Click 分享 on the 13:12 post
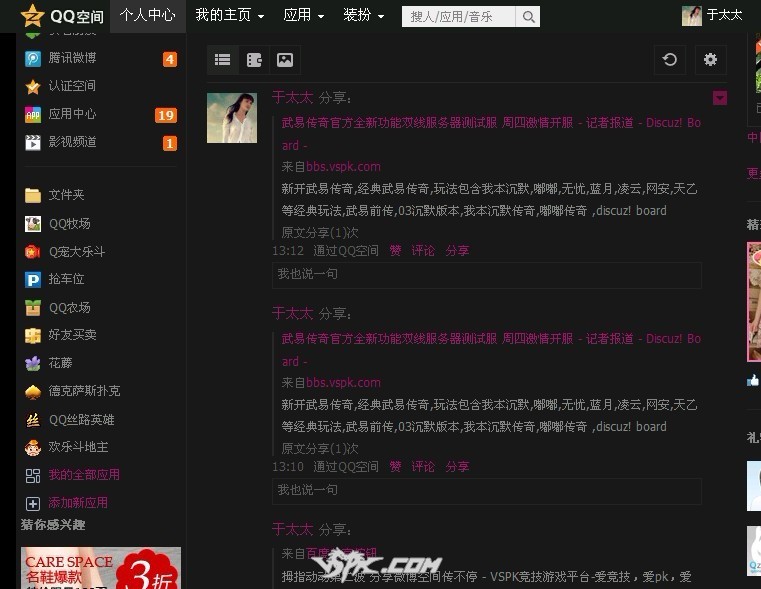This screenshot has height=589, width=761. click(x=457, y=250)
